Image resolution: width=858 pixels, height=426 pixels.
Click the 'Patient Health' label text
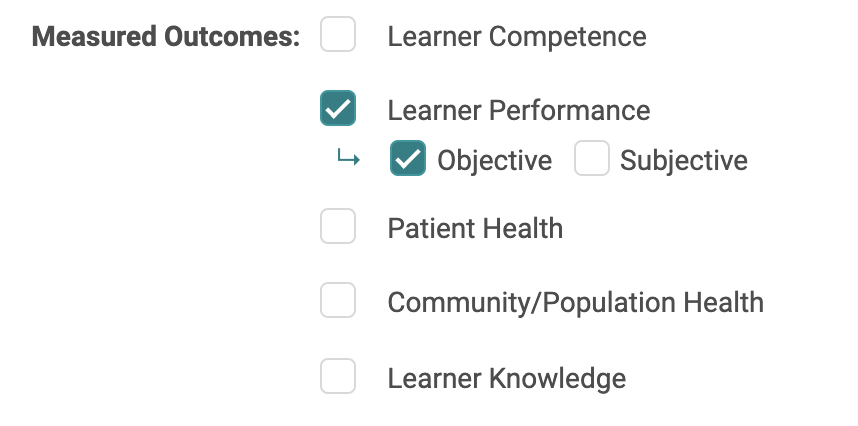(x=475, y=229)
